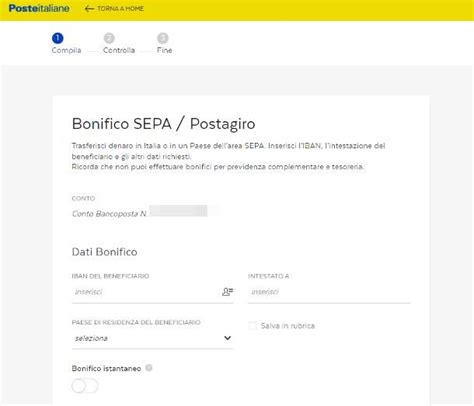Click the Controlla step label
474x406 pixels.
pos(119,50)
